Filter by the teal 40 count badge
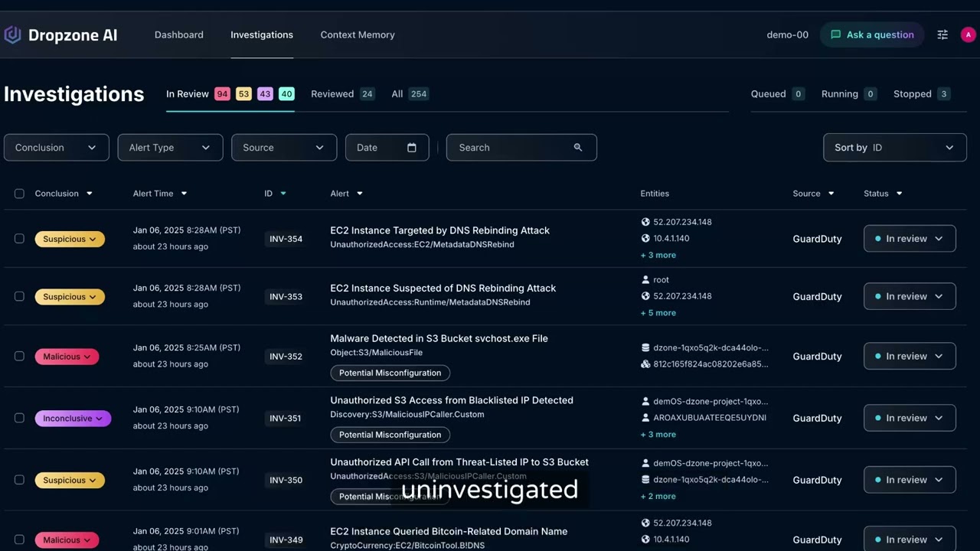The image size is (980, 551). [x=286, y=94]
